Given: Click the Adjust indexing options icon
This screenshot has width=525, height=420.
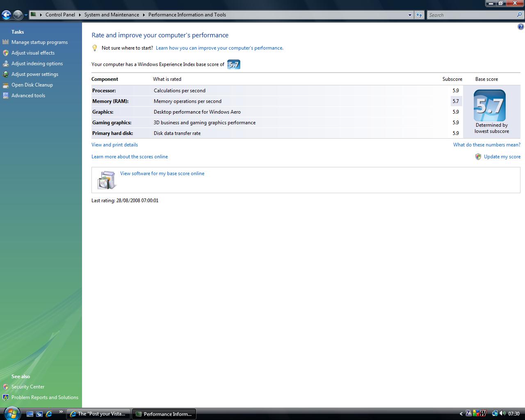Looking at the screenshot, I should 5,63.
